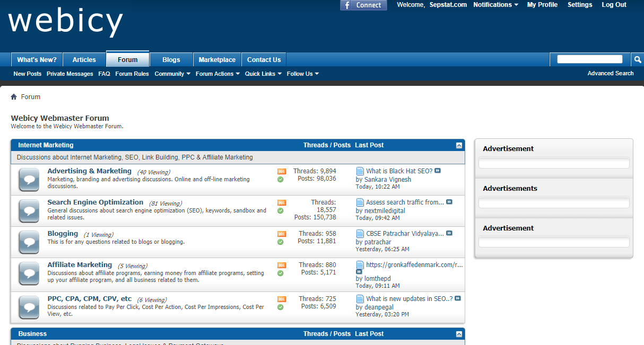Open the Notifications dropdown
The width and height of the screenshot is (644, 345).
click(x=495, y=5)
